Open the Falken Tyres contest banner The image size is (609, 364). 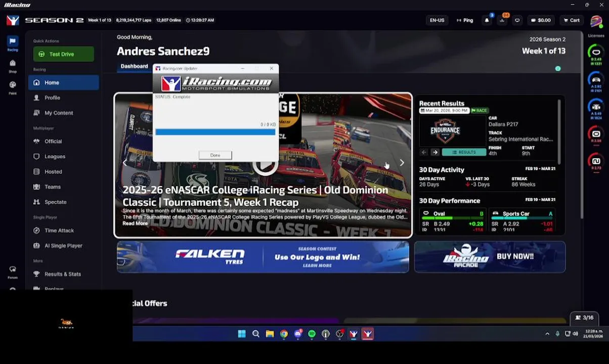point(263,257)
